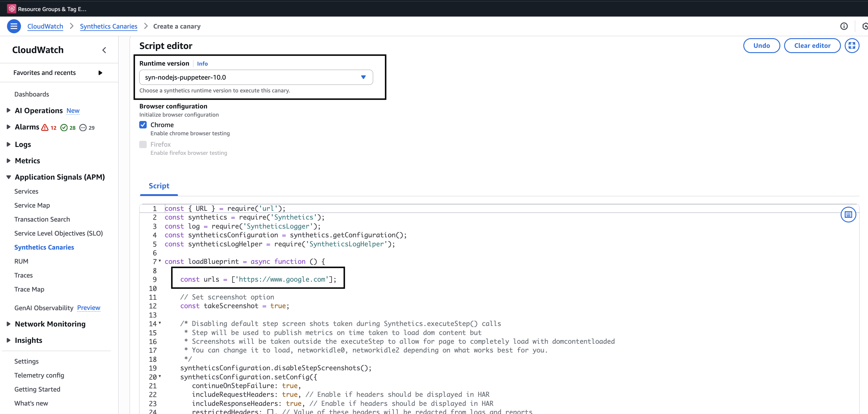Image resolution: width=868 pixels, height=414 pixels.
Task: Click line number 1 in editor gutter
Action: tap(155, 208)
